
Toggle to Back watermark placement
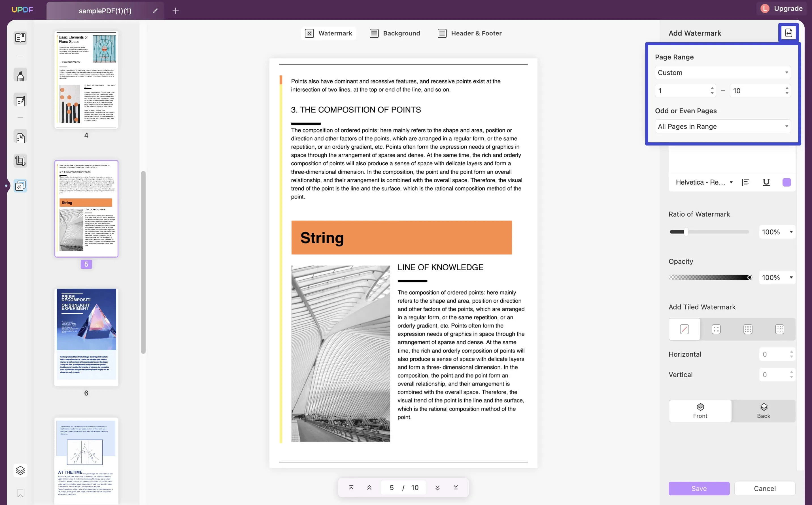(x=763, y=411)
